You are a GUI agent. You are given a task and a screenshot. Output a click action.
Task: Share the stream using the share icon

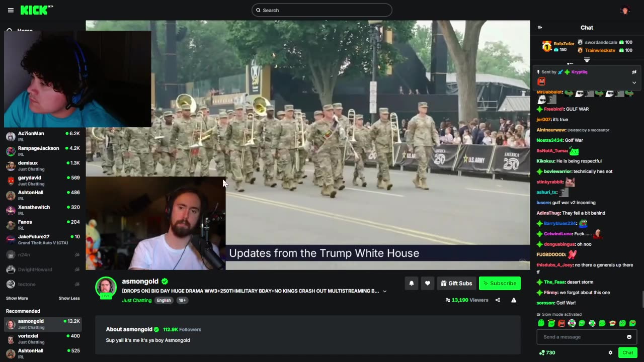point(498,300)
